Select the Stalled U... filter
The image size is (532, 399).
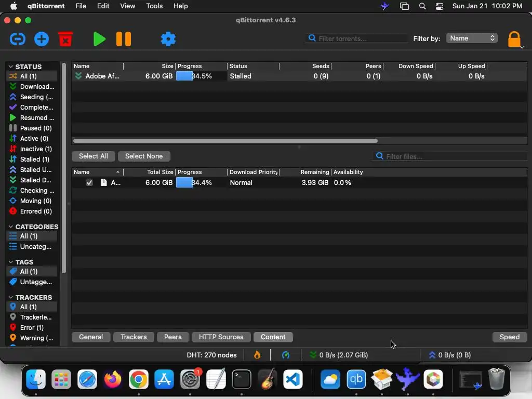pos(32,170)
